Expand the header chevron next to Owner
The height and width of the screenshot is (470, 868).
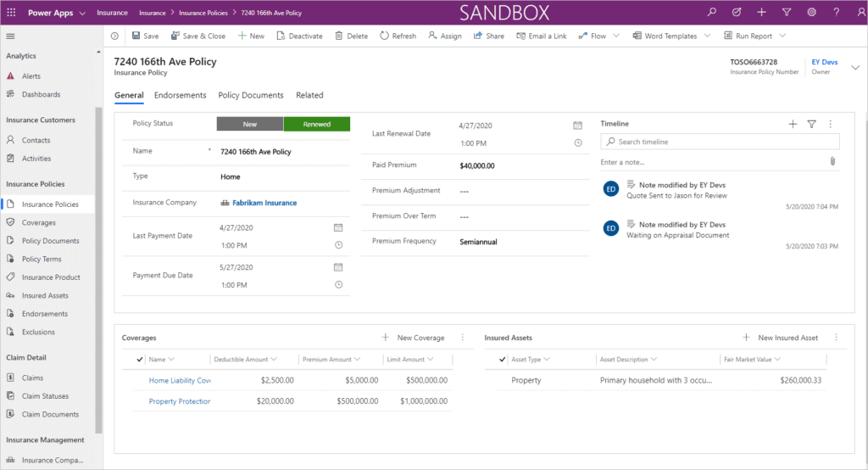tap(854, 67)
